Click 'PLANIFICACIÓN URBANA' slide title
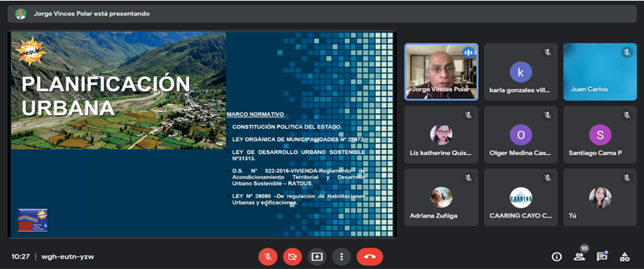This screenshot has width=644, height=269. [x=106, y=96]
